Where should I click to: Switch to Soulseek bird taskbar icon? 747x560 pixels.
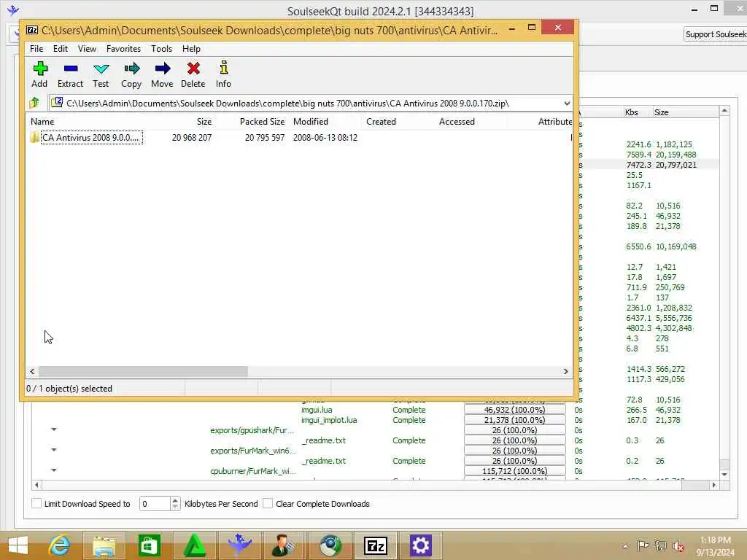click(x=239, y=545)
